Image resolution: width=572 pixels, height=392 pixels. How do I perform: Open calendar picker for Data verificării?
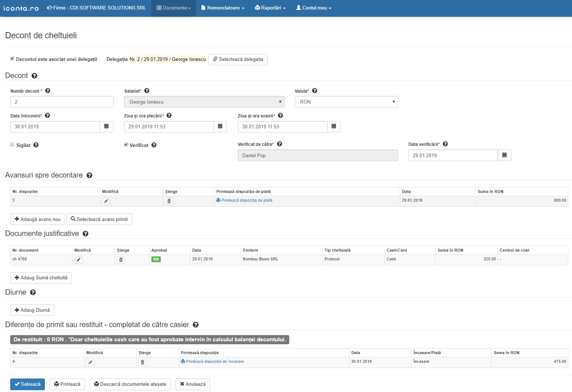[505, 155]
